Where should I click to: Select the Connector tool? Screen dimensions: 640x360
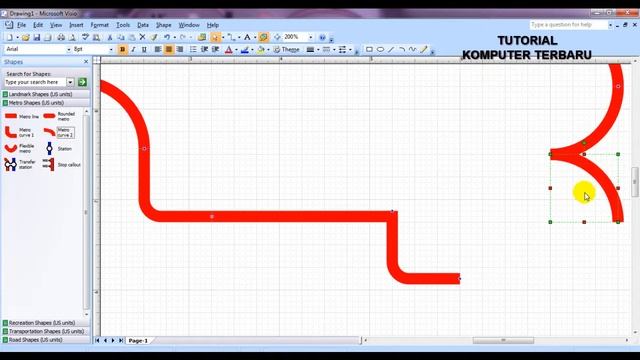[x=231, y=38]
